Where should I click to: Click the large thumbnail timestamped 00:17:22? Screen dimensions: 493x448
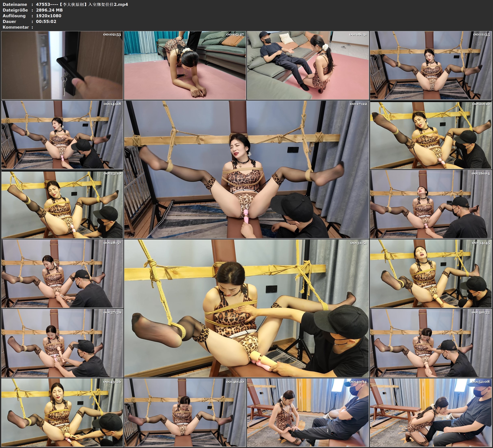pyautogui.click(x=246, y=169)
